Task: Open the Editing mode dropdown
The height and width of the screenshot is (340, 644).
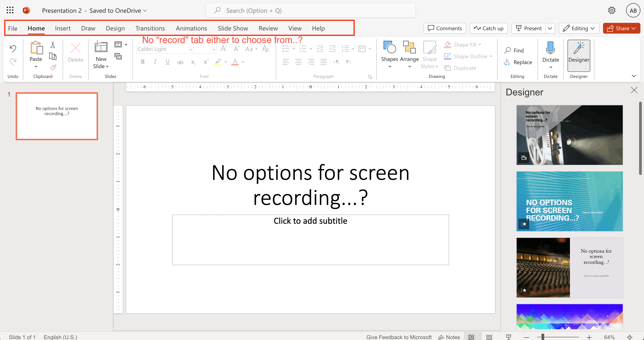Action: pyautogui.click(x=579, y=28)
